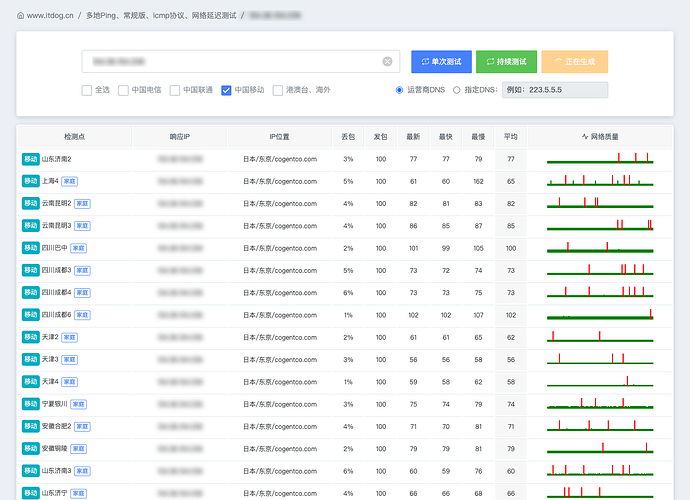690x500 pixels.
Task: Toggle the 全选 checkbox
Action: coord(86,90)
